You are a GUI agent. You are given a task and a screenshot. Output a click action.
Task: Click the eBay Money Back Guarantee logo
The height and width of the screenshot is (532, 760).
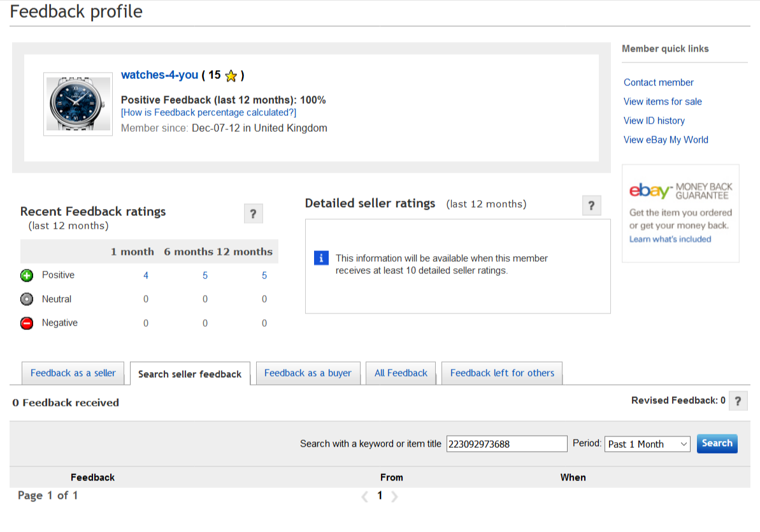pos(680,191)
